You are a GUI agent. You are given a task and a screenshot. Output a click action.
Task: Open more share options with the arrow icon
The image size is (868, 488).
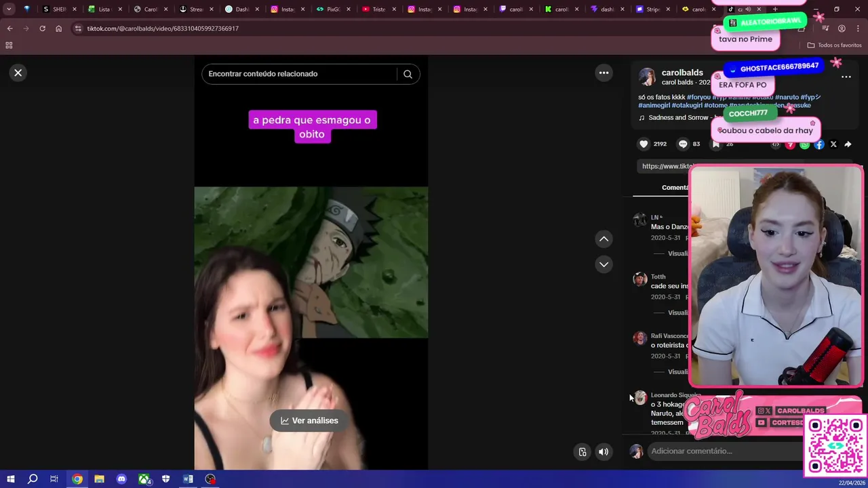click(x=848, y=144)
